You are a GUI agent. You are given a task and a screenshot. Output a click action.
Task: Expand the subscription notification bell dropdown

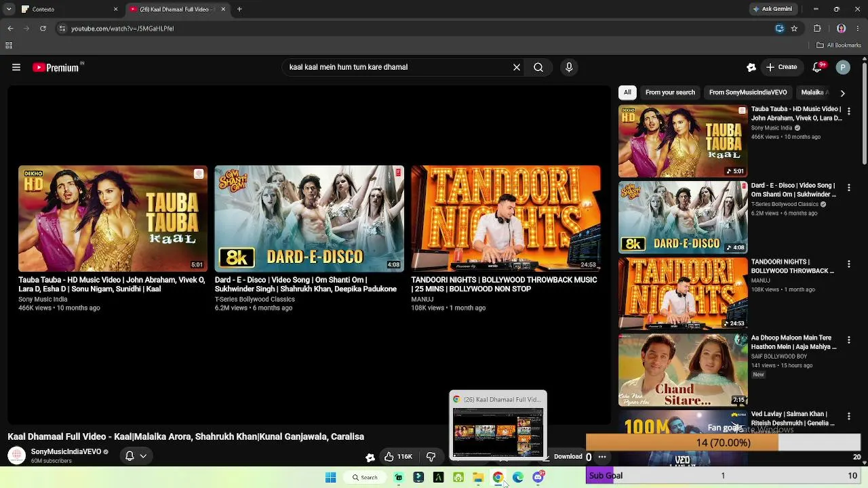(x=136, y=456)
